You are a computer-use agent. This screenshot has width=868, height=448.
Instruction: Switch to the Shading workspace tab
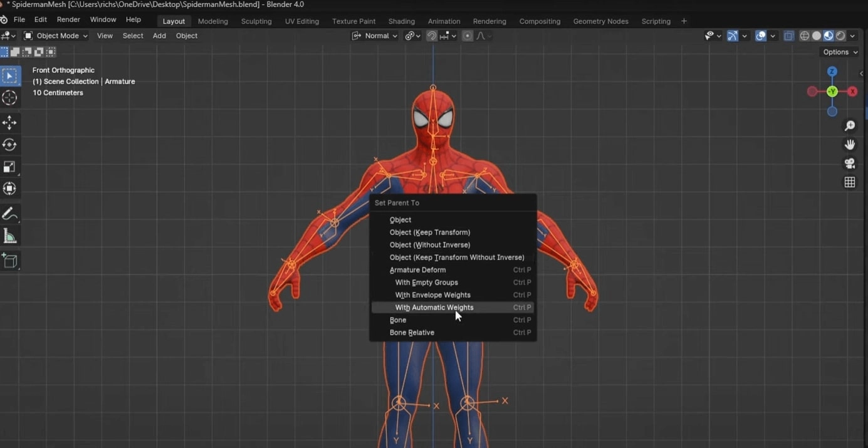coord(401,21)
